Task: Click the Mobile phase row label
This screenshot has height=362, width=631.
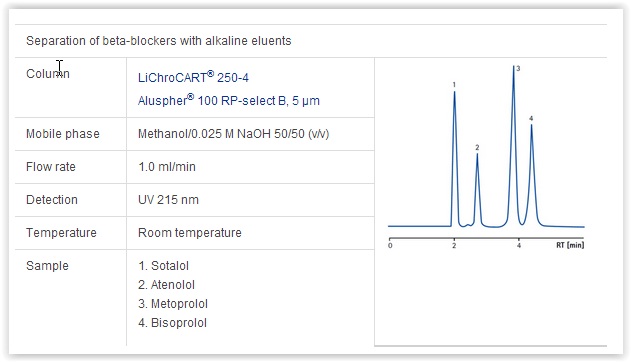Action: [x=63, y=134]
